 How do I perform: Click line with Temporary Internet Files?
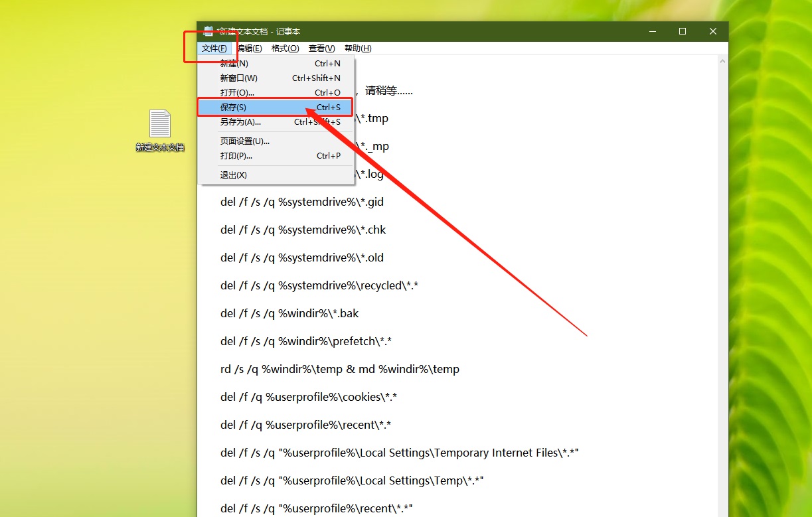click(400, 453)
